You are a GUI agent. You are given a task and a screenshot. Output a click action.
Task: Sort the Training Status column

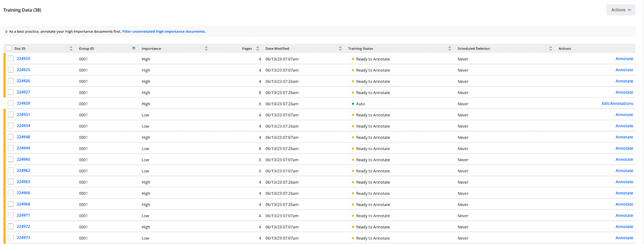click(450, 48)
